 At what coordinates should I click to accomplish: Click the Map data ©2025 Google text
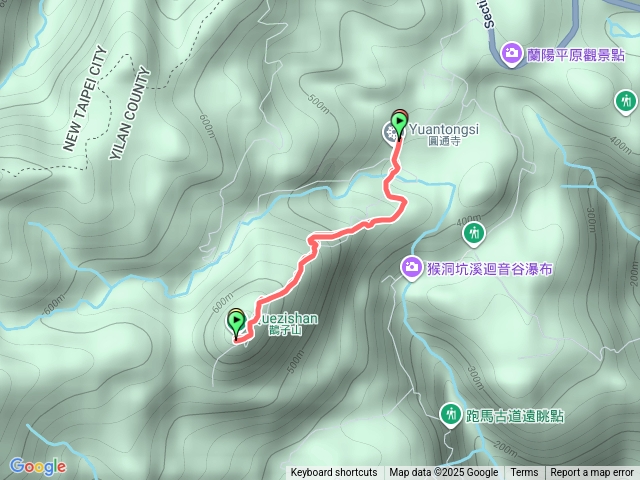point(444,473)
